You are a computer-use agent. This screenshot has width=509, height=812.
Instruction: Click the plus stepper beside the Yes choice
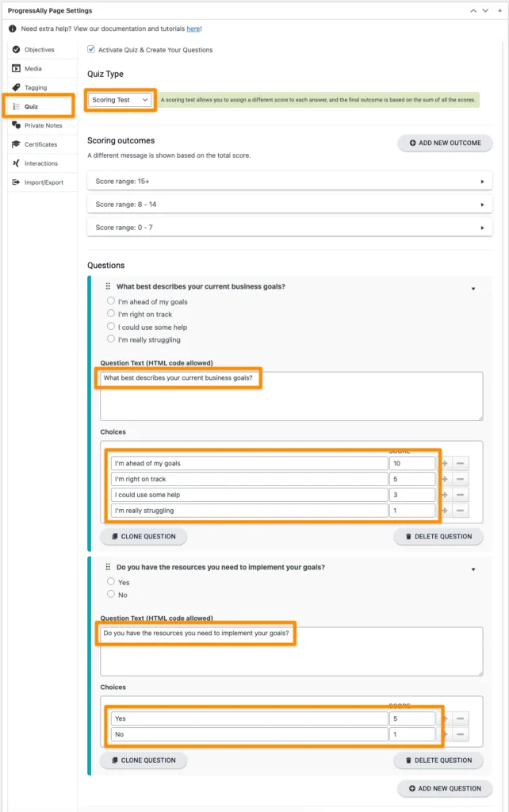(446, 718)
